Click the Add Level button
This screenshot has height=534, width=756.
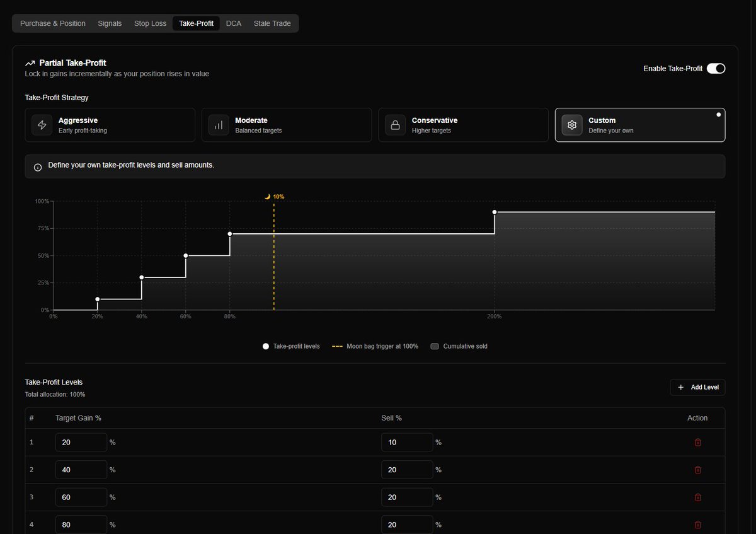click(697, 387)
